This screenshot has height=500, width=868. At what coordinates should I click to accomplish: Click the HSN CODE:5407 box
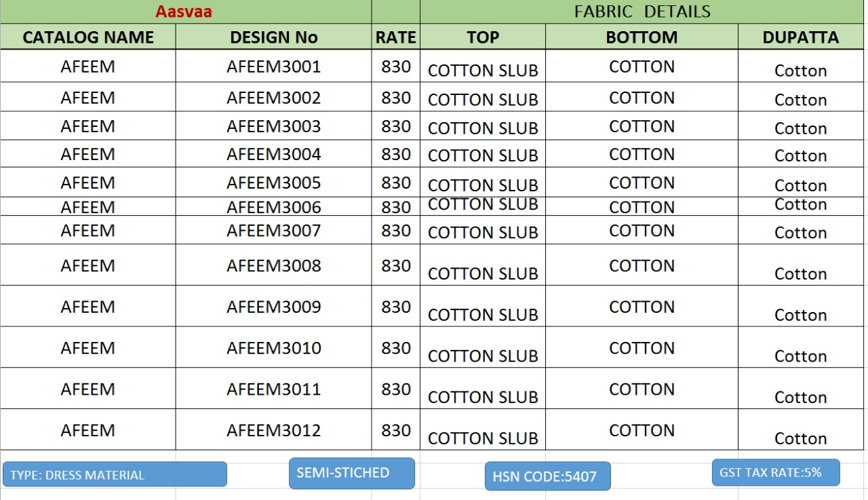[547, 476]
